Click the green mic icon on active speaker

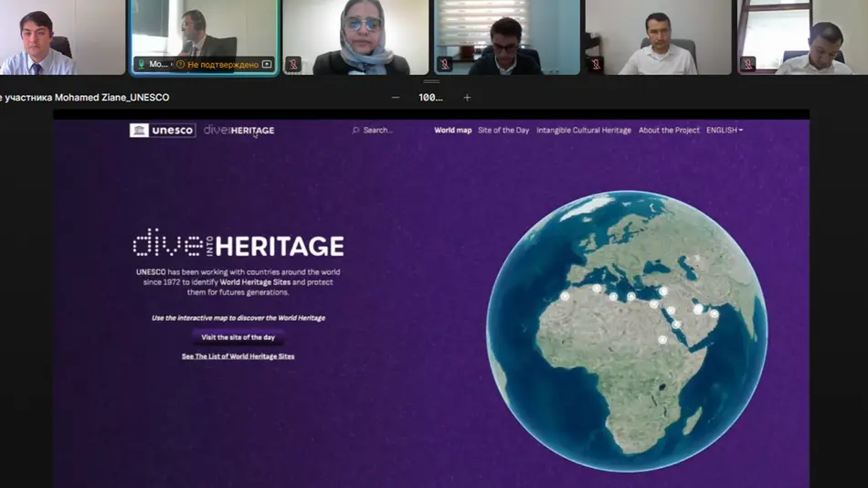tap(141, 64)
